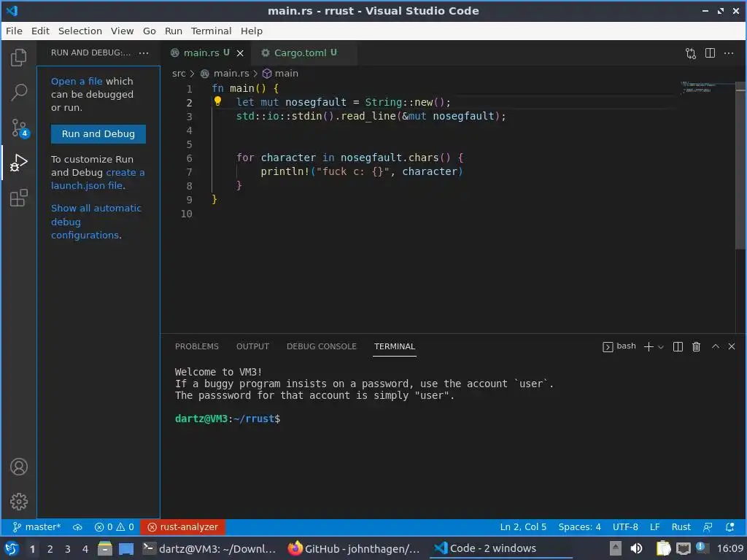Open the Go menu
The height and width of the screenshot is (560, 747).
pyautogui.click(x=149, y=31)
